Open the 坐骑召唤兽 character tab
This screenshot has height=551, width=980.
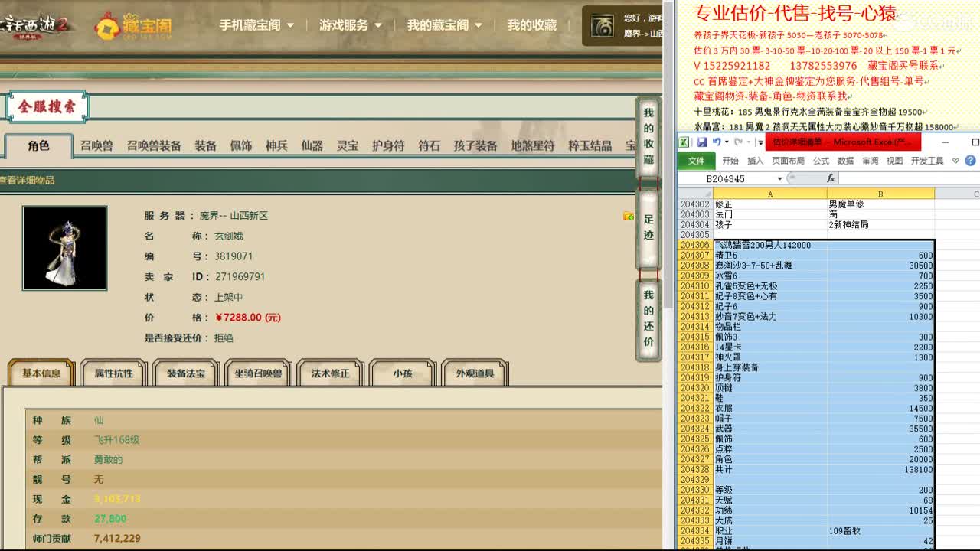(x=258, y=373)
